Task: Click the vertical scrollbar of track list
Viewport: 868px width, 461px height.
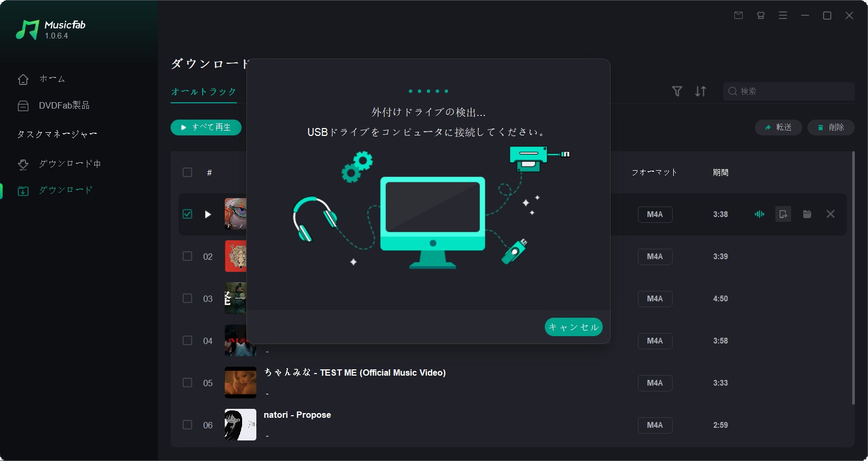Action: (x=853, y=278)
